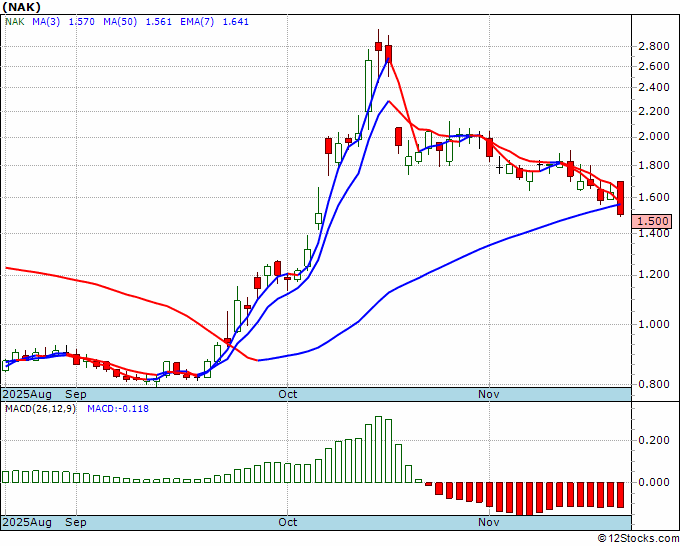Click the 0.200 MACD axis label

click(654, 441)
